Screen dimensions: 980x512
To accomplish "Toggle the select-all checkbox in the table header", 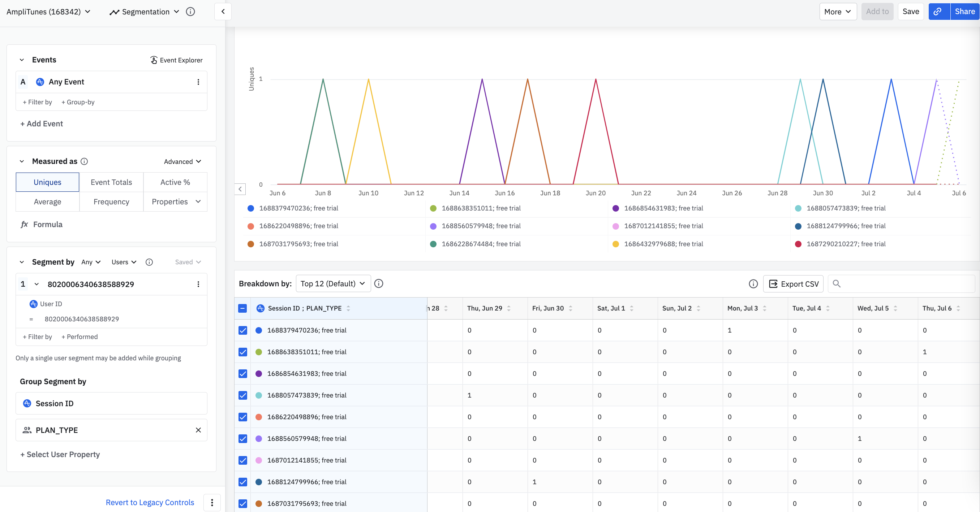I will pos(243,308).
